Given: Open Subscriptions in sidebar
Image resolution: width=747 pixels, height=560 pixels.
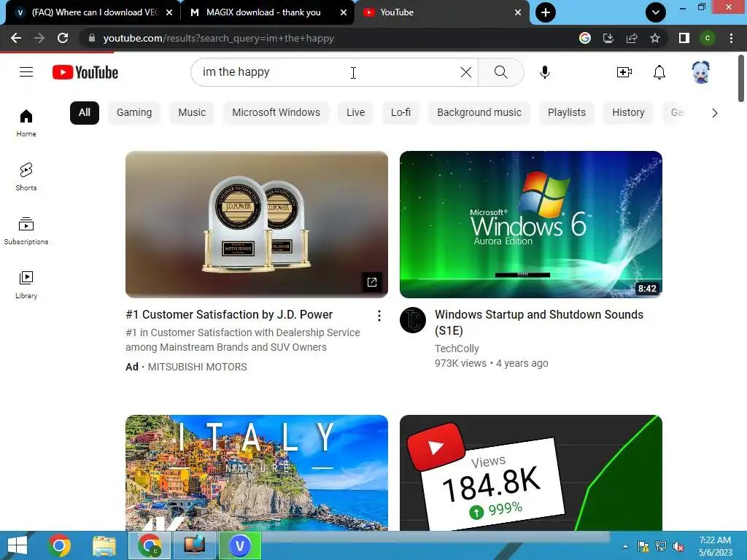Looking at the screenshot, I should click(x=26, y=231).
